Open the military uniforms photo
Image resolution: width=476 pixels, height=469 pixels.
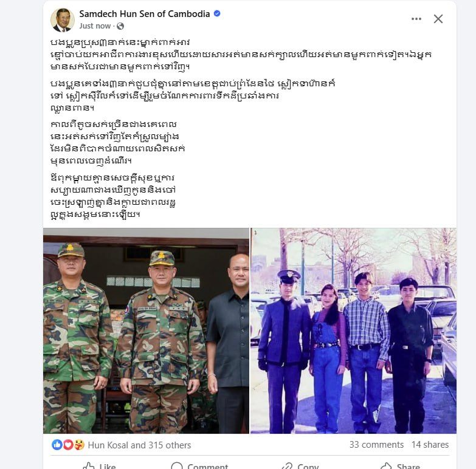pyautogui.click(x=146, y=330)
